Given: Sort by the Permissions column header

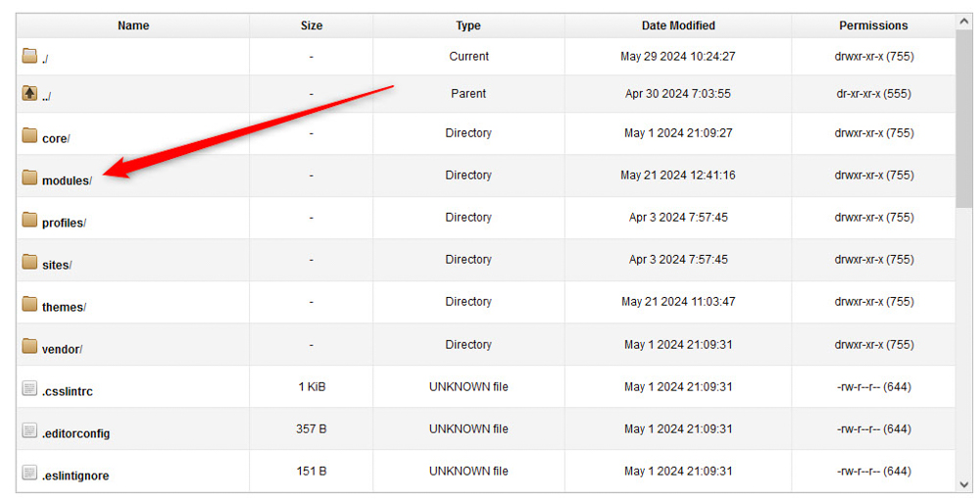Looking at the screenshot, I should (874, 25).
